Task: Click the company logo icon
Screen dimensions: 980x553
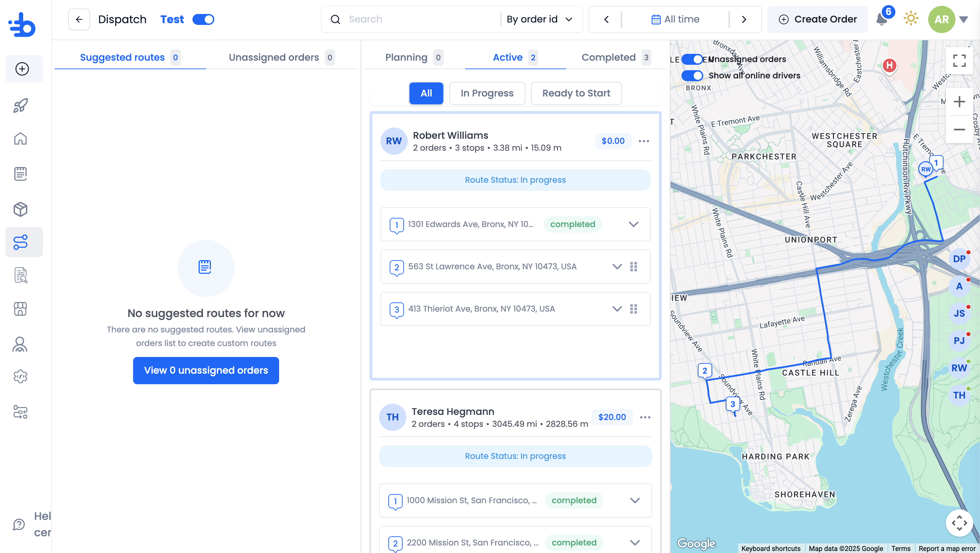Action: [x=22, y=25]
